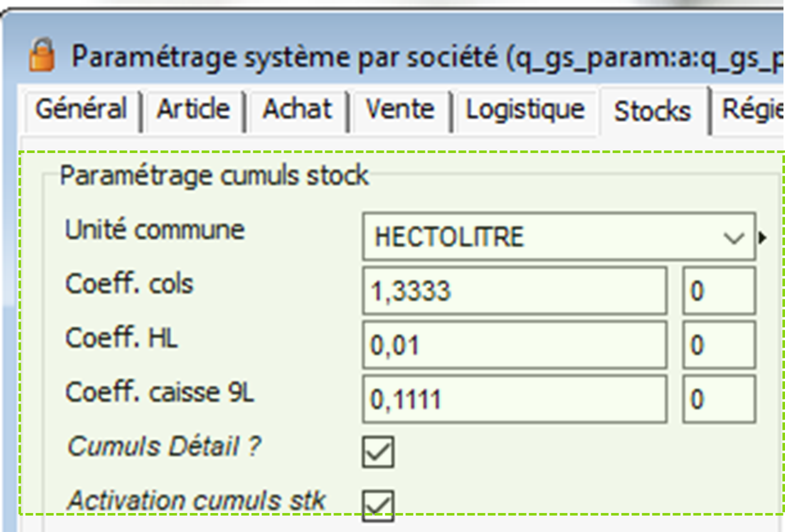785x532 pixels.
Task: Open the Article tab
Action: point(193,109)
